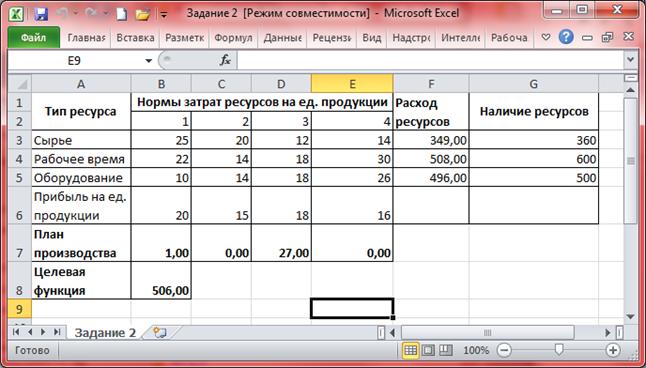Switch to Page Layout view icon

tap(428, 351)
